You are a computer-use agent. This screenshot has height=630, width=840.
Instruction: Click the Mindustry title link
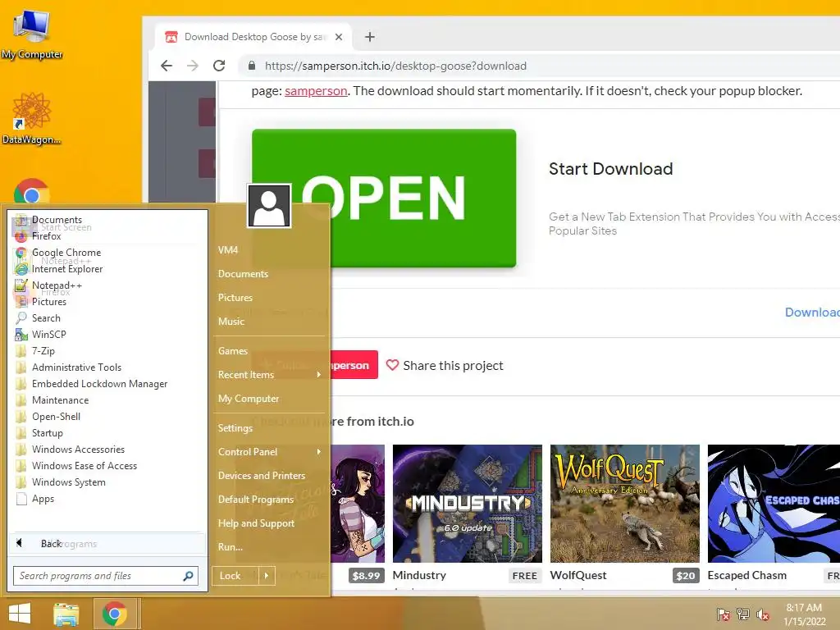(419, 575)
